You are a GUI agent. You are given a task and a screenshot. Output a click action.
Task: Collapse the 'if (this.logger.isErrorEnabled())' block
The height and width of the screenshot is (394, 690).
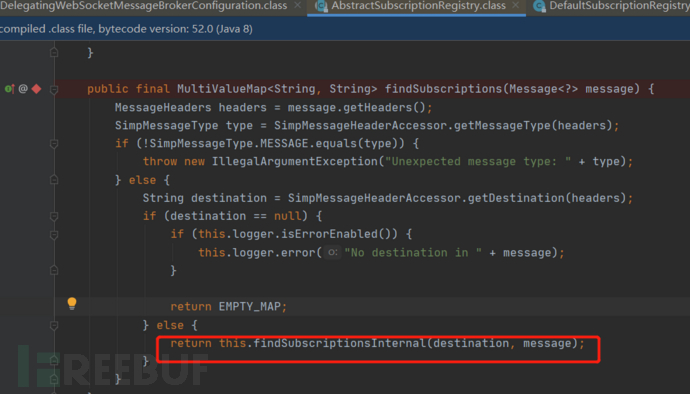(54, 235)
